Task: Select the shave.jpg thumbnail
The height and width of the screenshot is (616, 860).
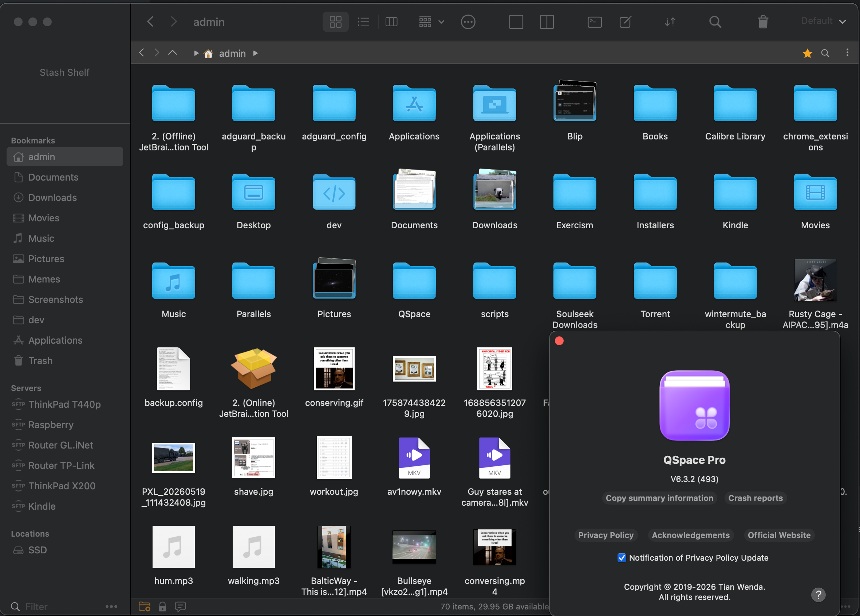Action: point(254,457)
